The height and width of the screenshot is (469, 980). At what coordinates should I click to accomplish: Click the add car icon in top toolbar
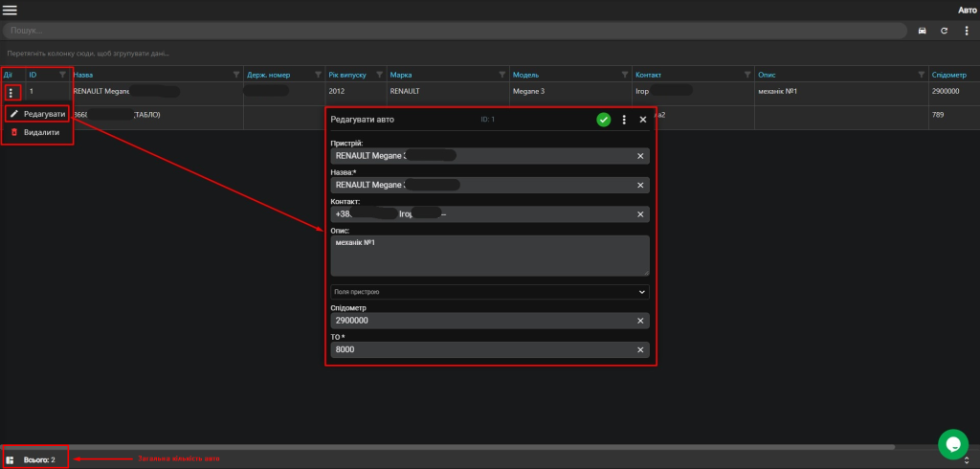(x=922, y=31)
